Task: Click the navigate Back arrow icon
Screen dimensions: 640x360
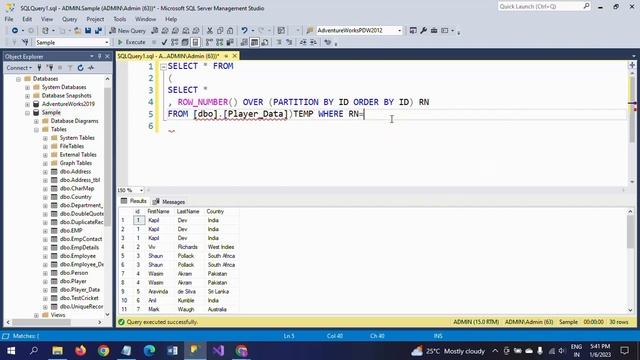Action: pyautogui.click(x=15, y=31)
